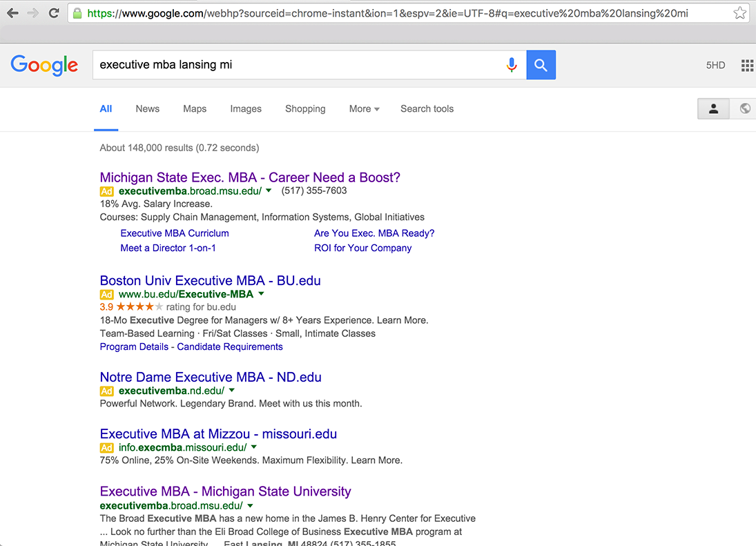The height and width of the screenshot is (546, 756).
Task: Click the executivemba.broad.msu.edu ad URL
Action: coord(190,191)
